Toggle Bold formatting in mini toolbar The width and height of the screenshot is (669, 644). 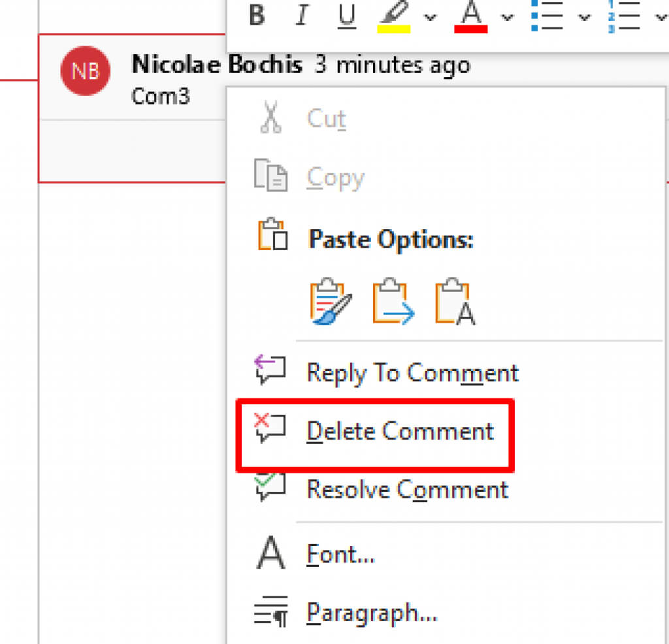click(x=257, y=16)
